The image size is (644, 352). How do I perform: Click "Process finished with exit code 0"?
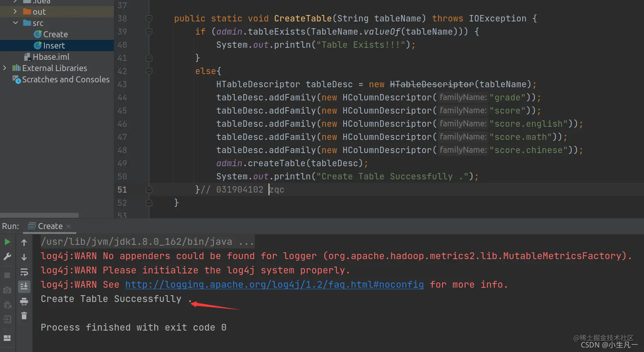point(133,328)
